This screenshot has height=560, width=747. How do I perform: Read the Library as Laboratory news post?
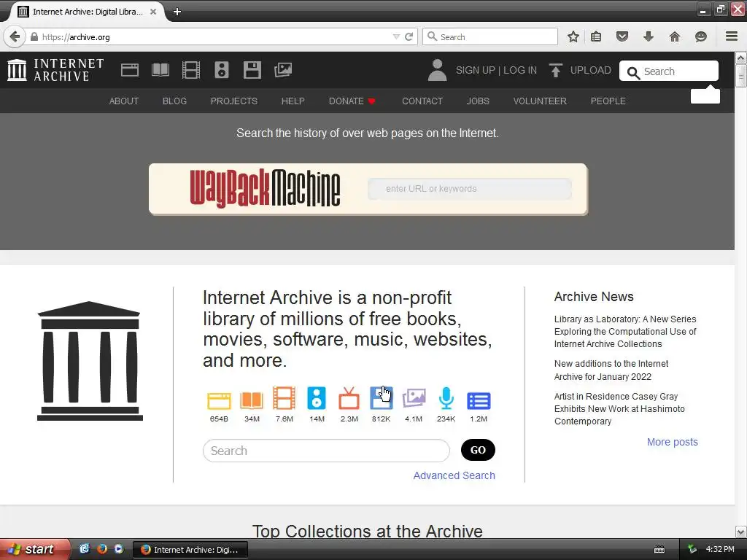coord(625,332)
